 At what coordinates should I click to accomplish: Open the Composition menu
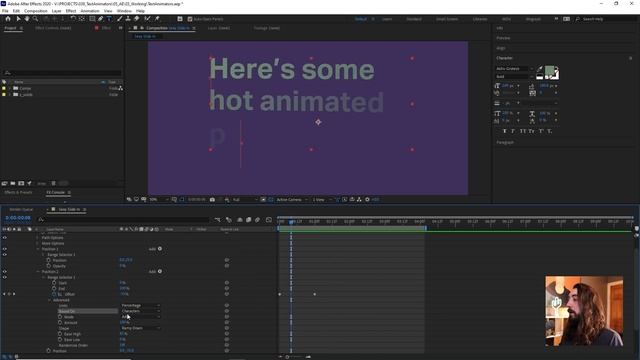tap(36, 11)
